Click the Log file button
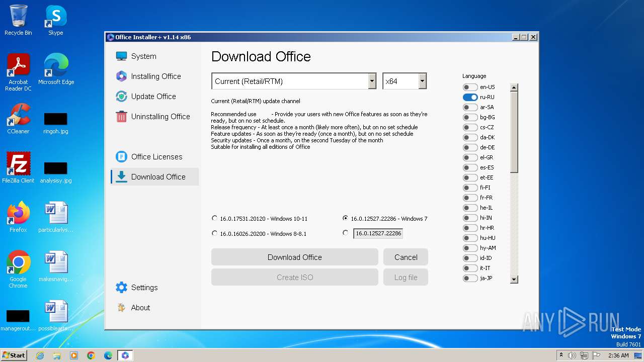The width and height of the screenshot is (644, 362). pyautogui.click(x=406, y=277)
